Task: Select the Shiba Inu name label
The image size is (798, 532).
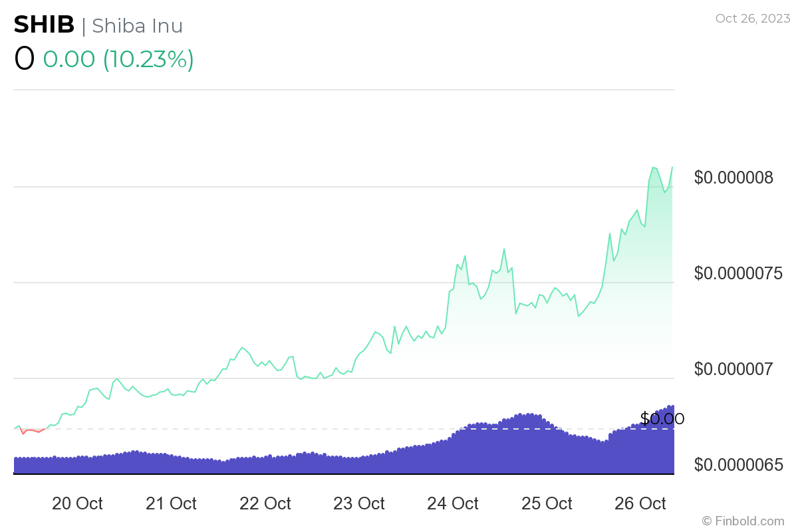Action: pos(137,26)
